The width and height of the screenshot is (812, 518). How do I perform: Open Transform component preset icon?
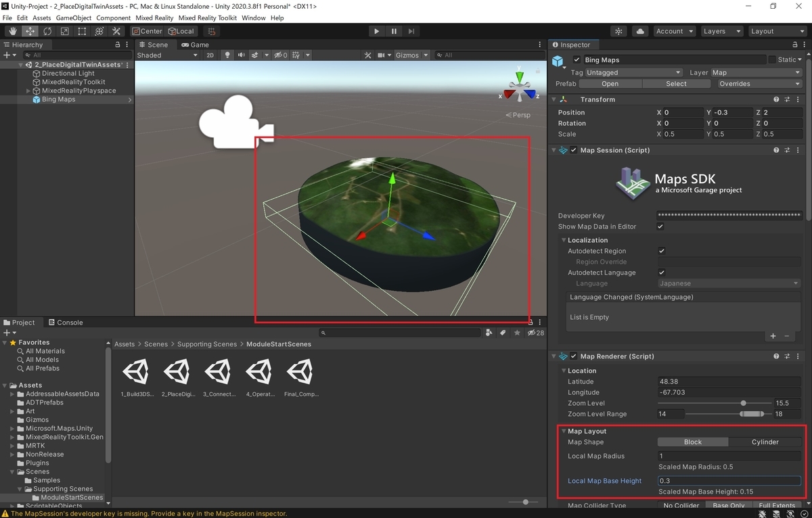788,99
